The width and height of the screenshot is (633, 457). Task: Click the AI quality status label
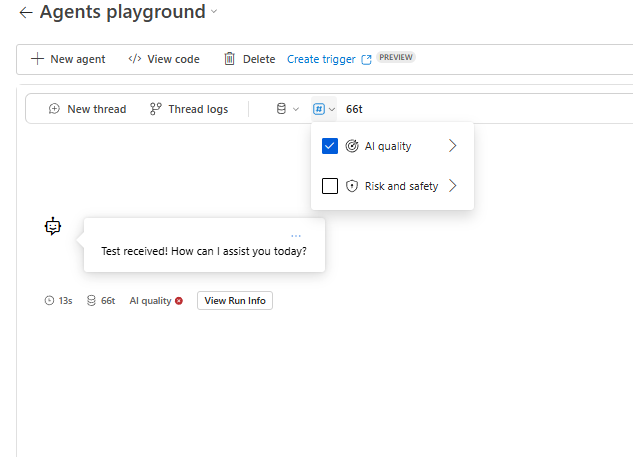point(150,301)
